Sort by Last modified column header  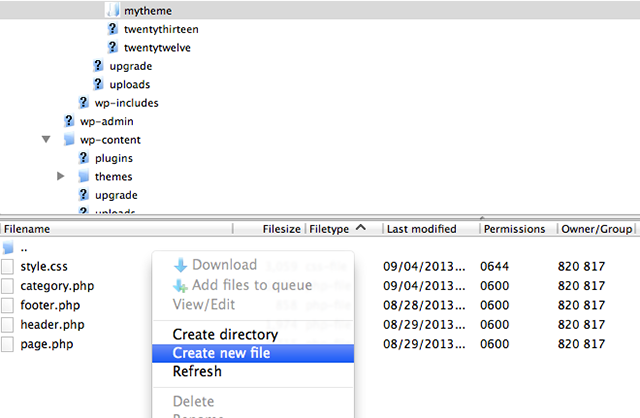pos(431,229)
